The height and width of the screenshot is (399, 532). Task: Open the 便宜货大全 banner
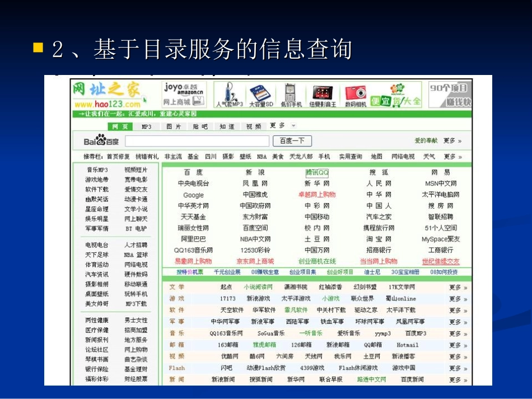pyautogui.click(x=395, y=95)
